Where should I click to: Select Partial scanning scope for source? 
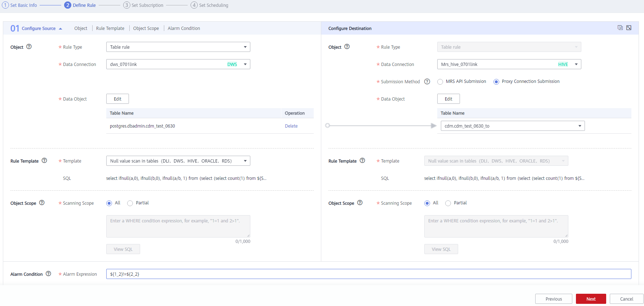[130, 203]
